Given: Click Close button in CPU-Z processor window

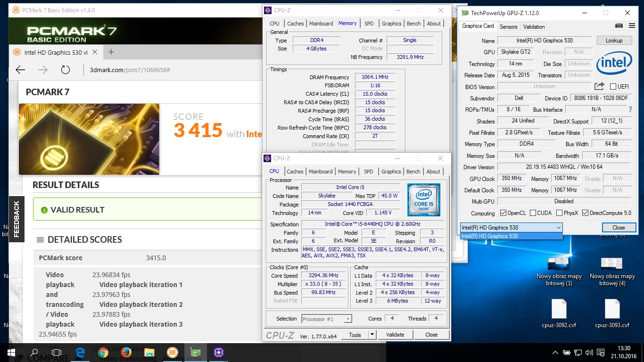Looking at the screenshot, I should coord(431,335).
